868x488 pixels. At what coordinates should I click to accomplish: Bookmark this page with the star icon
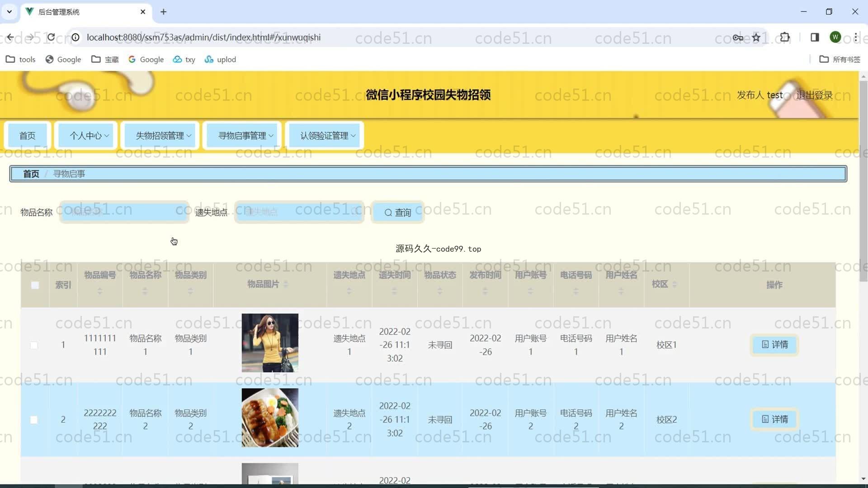(x=756, y=38)
